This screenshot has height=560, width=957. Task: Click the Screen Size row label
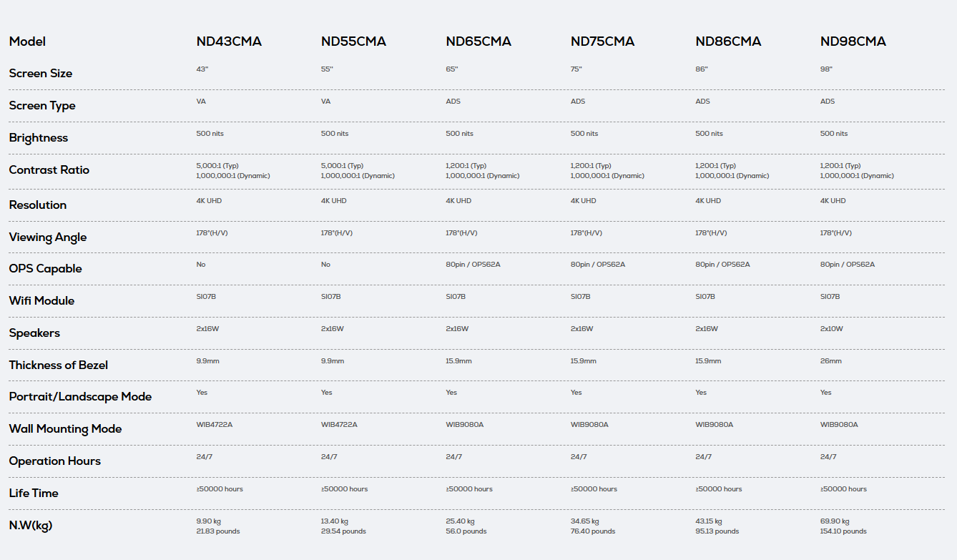point(41,74)
